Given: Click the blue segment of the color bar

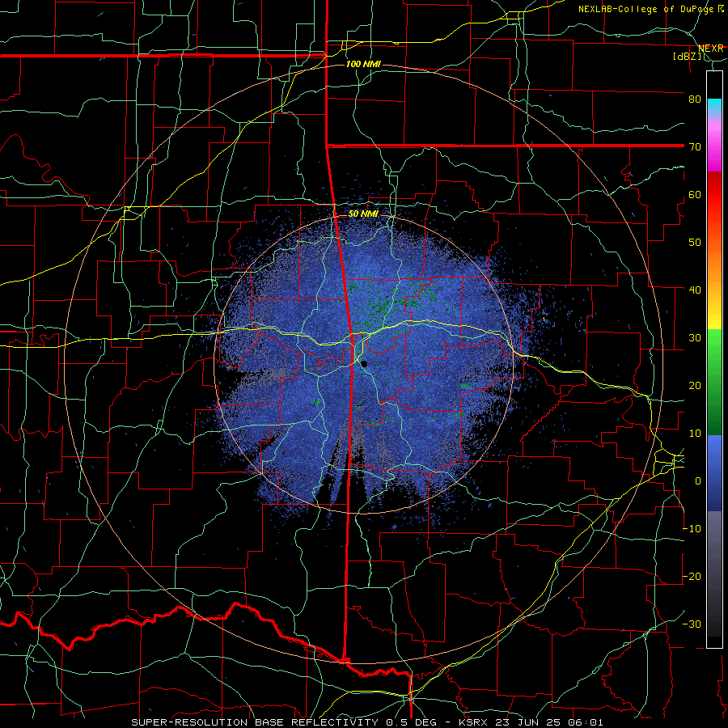Looking at the screenshot, I should coord(714,473).
